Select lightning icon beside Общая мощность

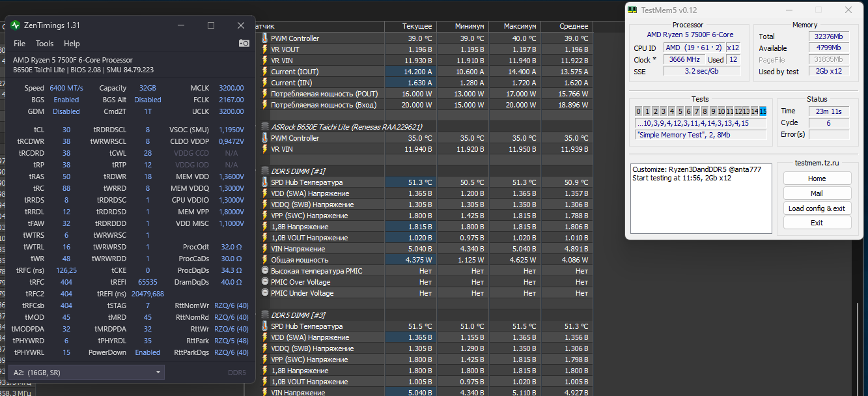pyautogui.click(x=264, y=260)
